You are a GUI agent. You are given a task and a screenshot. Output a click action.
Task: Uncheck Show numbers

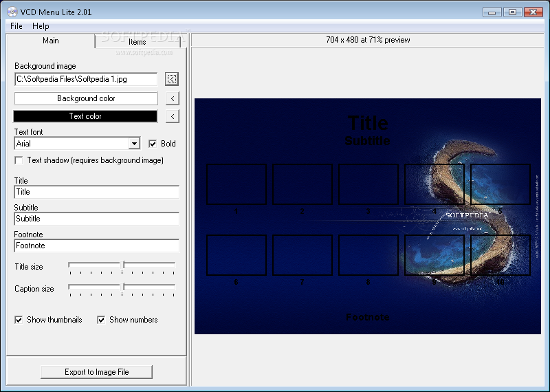101,320
